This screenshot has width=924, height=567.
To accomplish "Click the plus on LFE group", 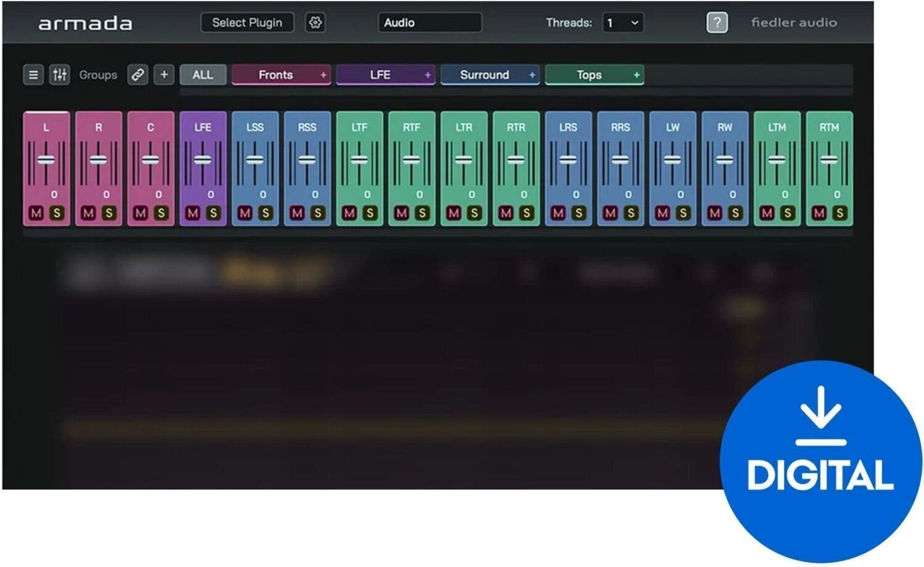I will (x=428, y=75).
